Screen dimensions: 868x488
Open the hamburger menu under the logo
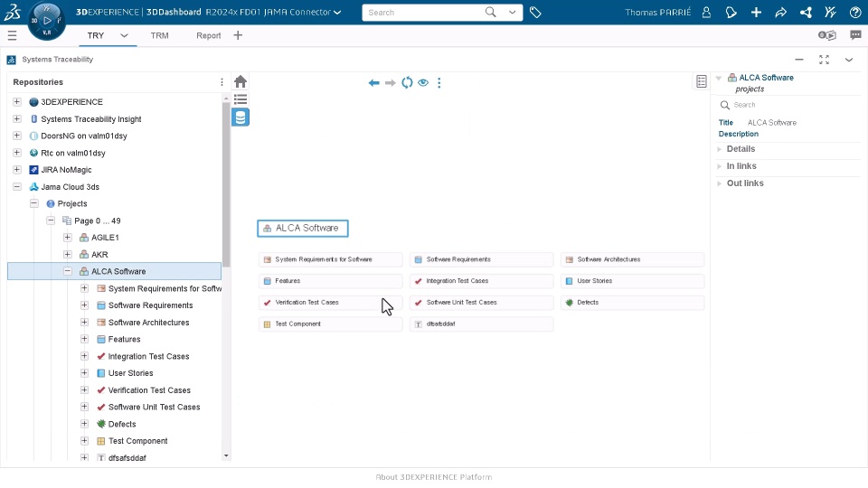[12, 35]
